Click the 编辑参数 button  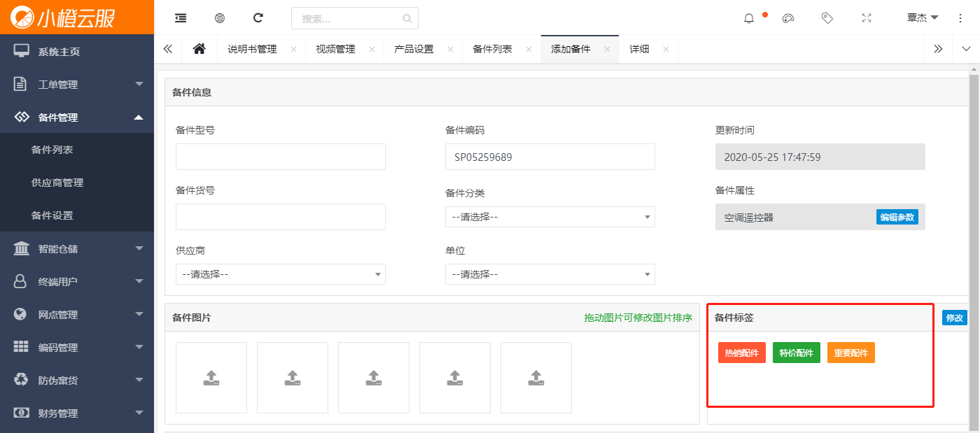tap(897, 217)
